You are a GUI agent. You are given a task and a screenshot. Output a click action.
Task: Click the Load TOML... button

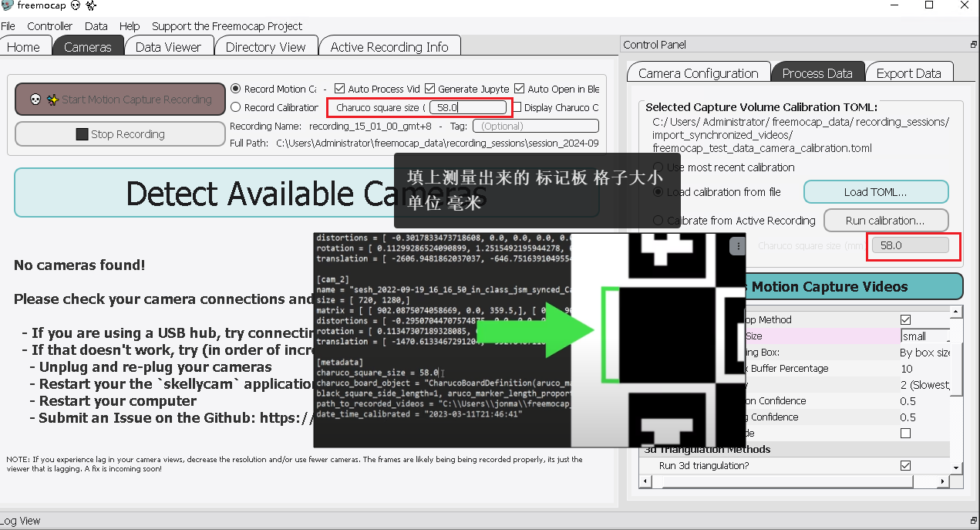(876, 192)
